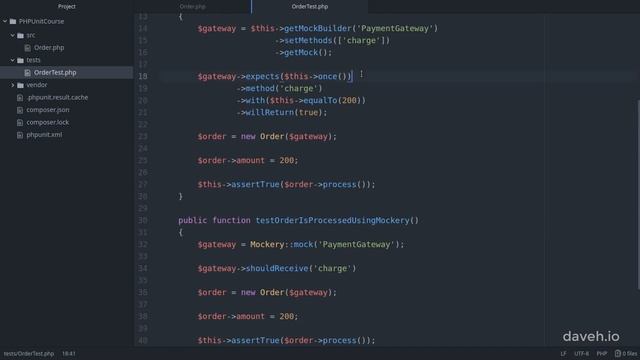This screenshot has height=360, width=640.
Task: Expand the vendor folder chevron
Action: click(x=13, y=85)
